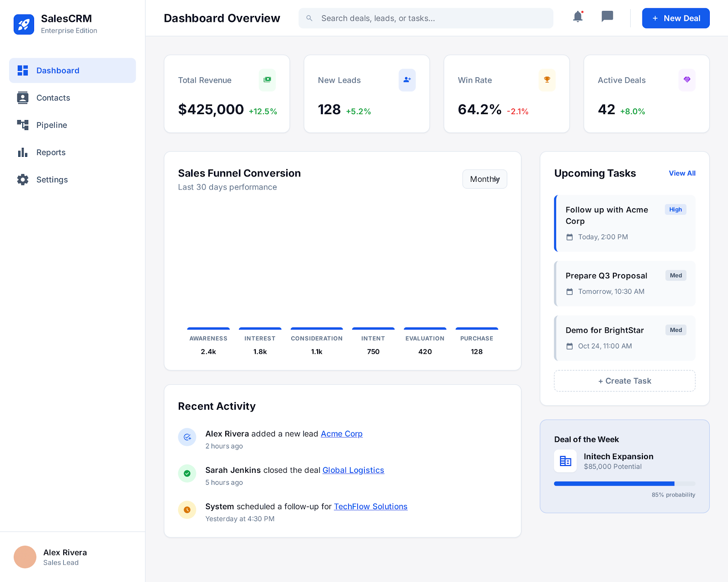
Task: Open Reports via the bar chart icon
Action: click(x=23, y=152)
